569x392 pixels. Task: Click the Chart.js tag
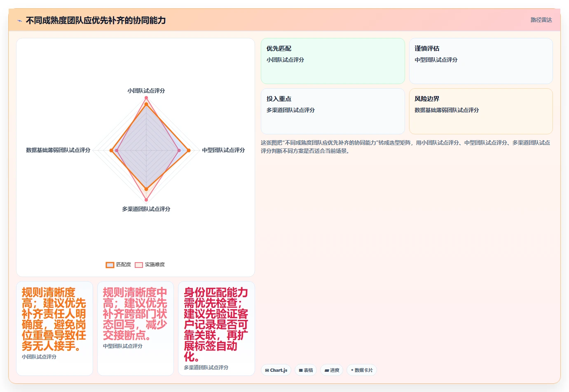[x=276, y=370]
